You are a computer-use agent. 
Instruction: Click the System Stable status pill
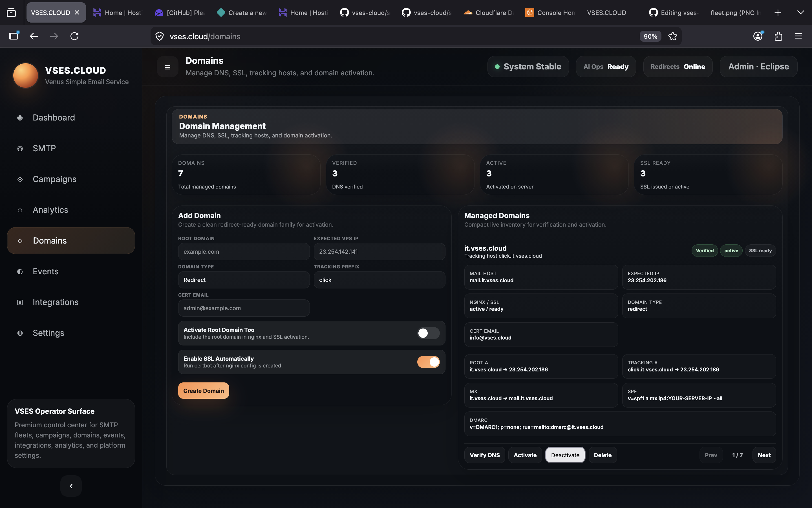point(528,67)
